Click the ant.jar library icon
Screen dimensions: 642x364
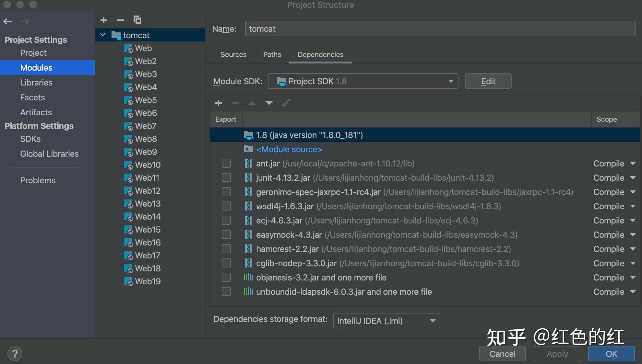[x=248, y=164]
